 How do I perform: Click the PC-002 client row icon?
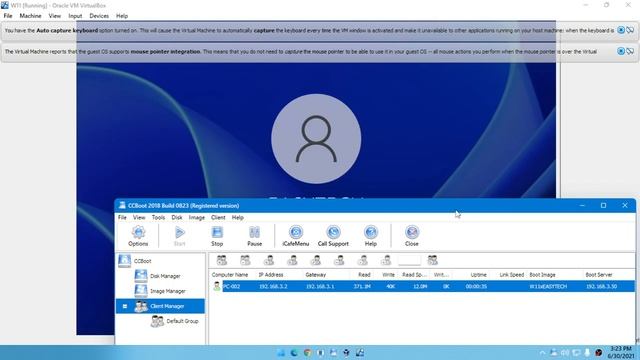(x=217, y=286)
